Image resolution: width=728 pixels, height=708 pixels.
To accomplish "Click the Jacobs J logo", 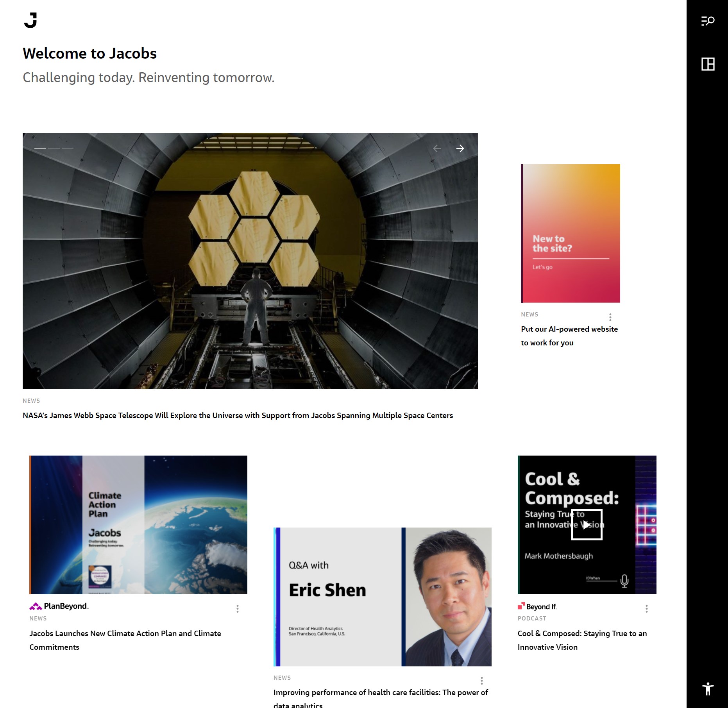I will coord(30,20).
